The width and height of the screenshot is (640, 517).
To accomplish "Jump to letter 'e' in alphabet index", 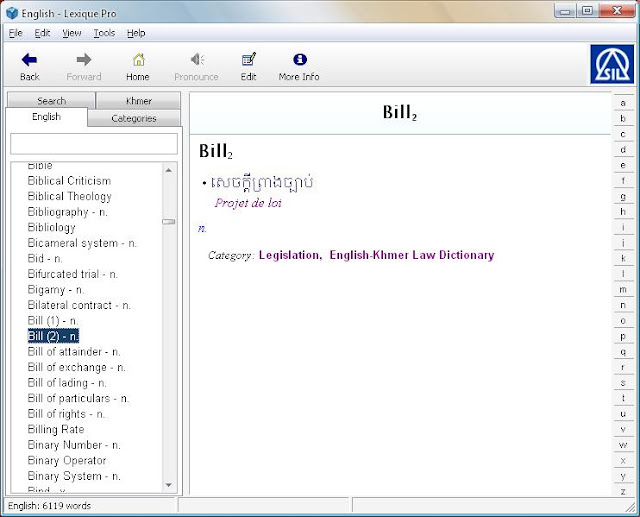I will pyautogui.click(x=623, y=165).
